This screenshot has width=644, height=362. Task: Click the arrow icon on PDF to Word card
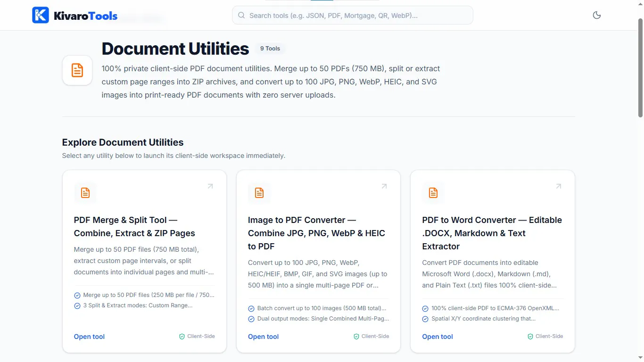tap(559, 186)
